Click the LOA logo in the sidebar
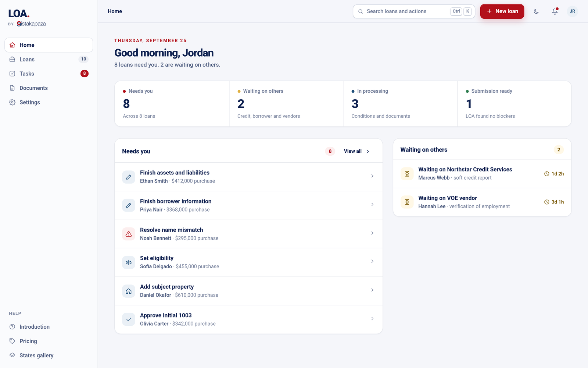 click(19, 14)
